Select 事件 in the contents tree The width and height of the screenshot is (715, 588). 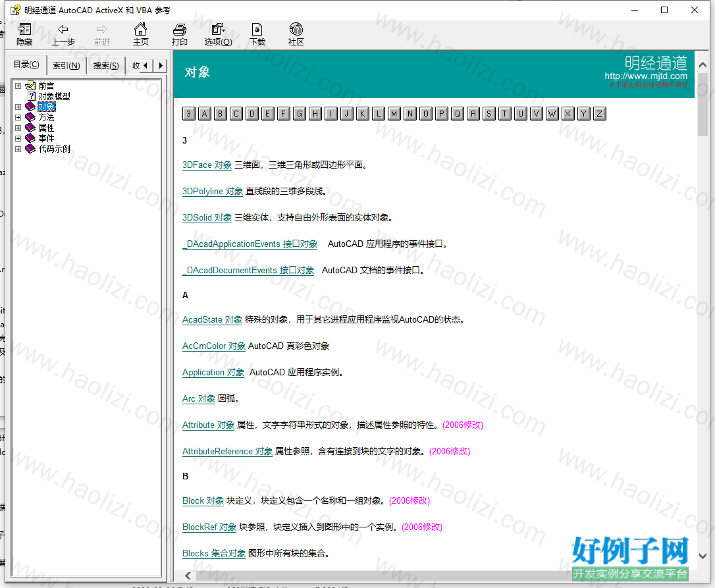pyautogui.click(x=46, y=138)
